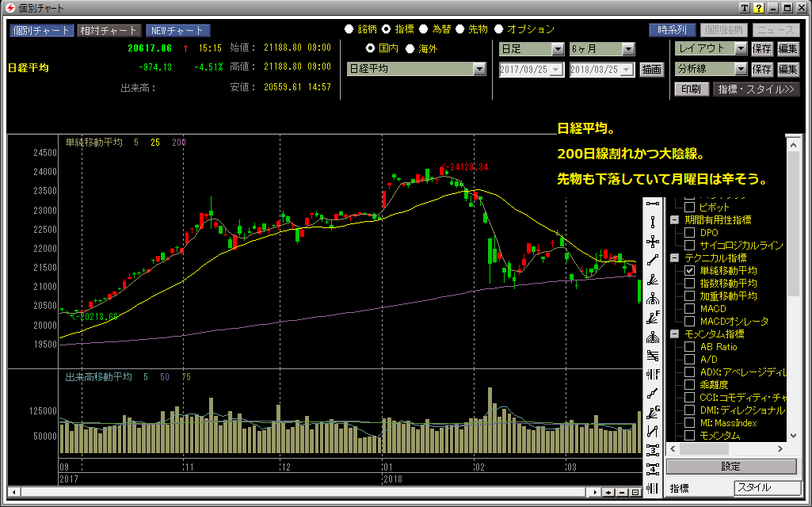The image size is (812, 507).
Task: Select the plain fan lines tool
Action: (653, 280)
